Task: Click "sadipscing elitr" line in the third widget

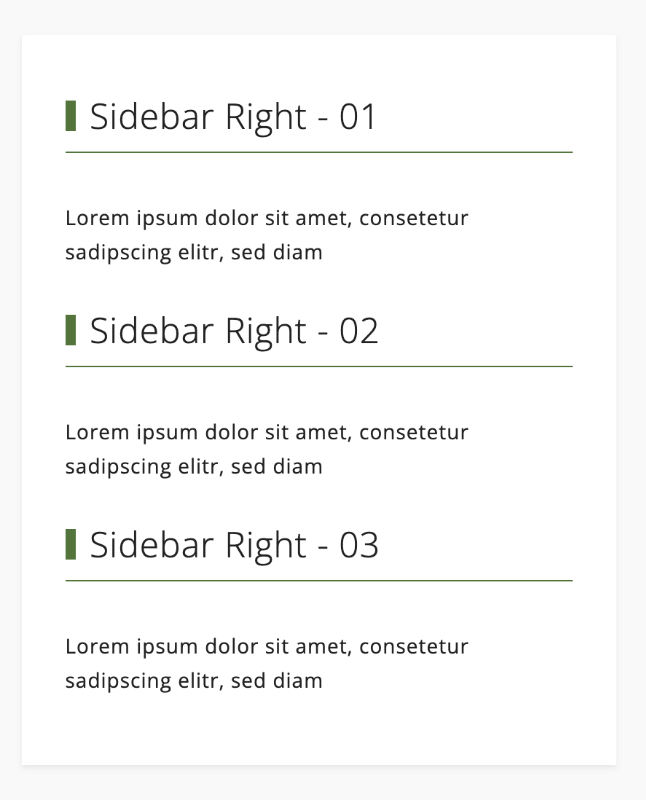Action: point(194,681)
